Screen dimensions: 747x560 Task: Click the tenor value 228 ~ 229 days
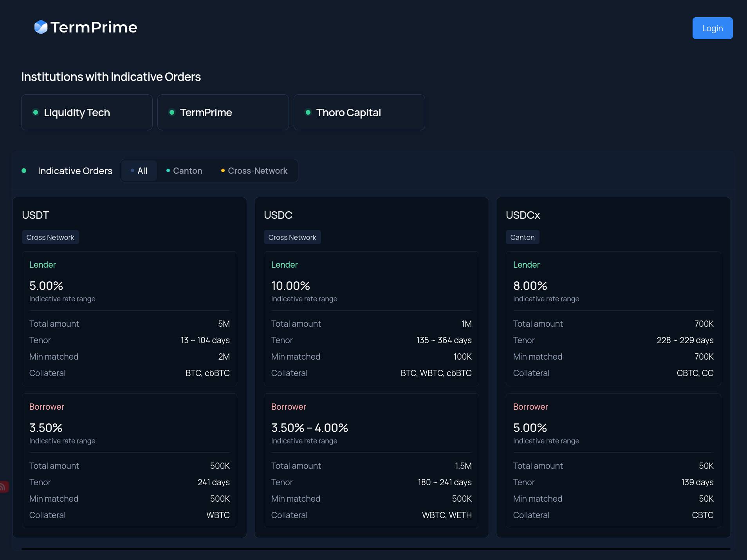(x=685, y=340)
